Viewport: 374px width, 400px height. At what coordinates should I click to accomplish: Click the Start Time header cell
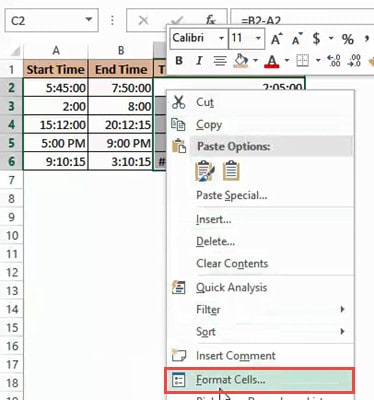[x=56, y=69]
